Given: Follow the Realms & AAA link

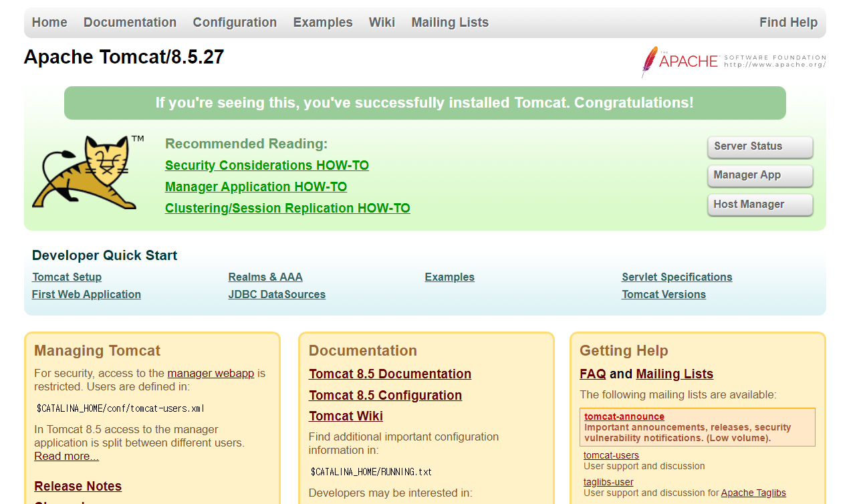Looking at the screenshot, I should pyautogui.click(x=265, y=277).
